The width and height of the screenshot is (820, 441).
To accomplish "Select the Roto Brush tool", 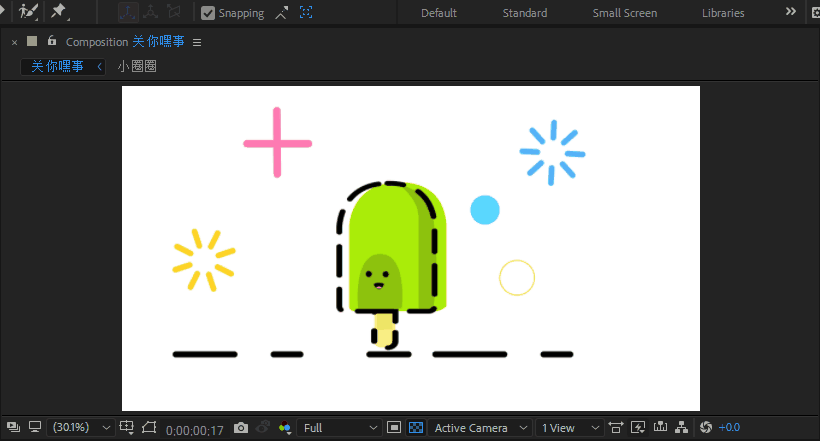I will click(x=27, y=12).
